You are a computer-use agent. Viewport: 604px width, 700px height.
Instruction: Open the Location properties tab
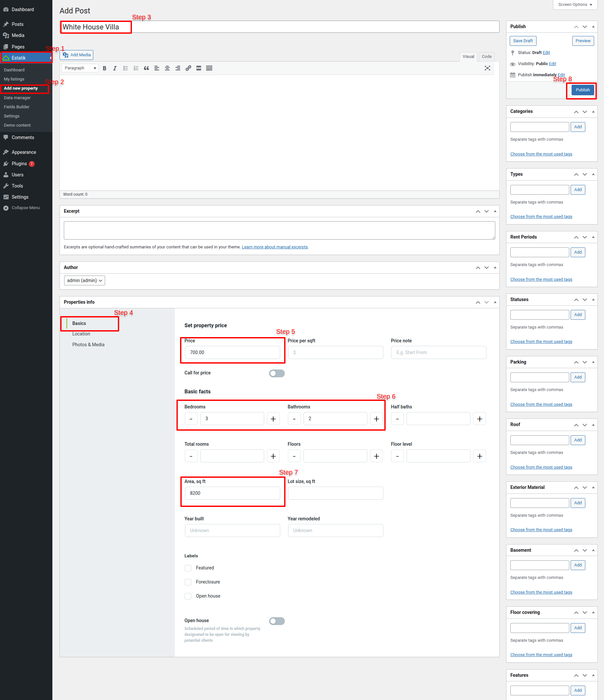pos(81,334)
